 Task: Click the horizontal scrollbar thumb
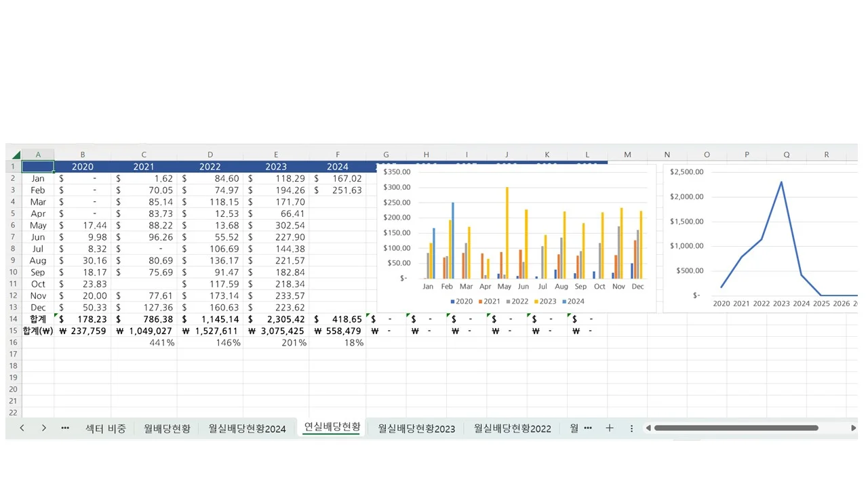pos(736,428)
